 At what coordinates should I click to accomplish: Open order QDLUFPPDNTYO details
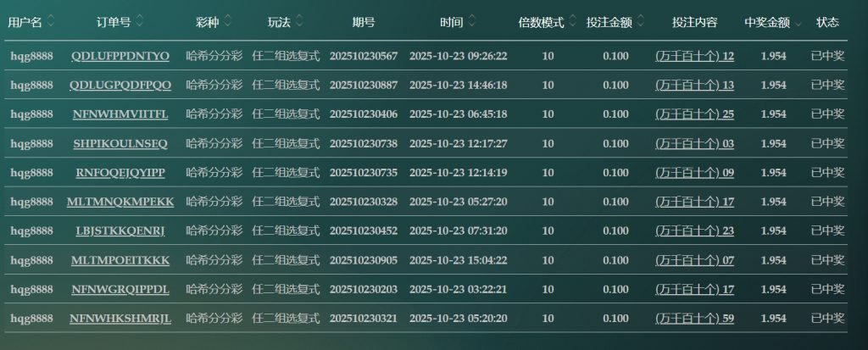pyautogui.click(x=120, y=56)
